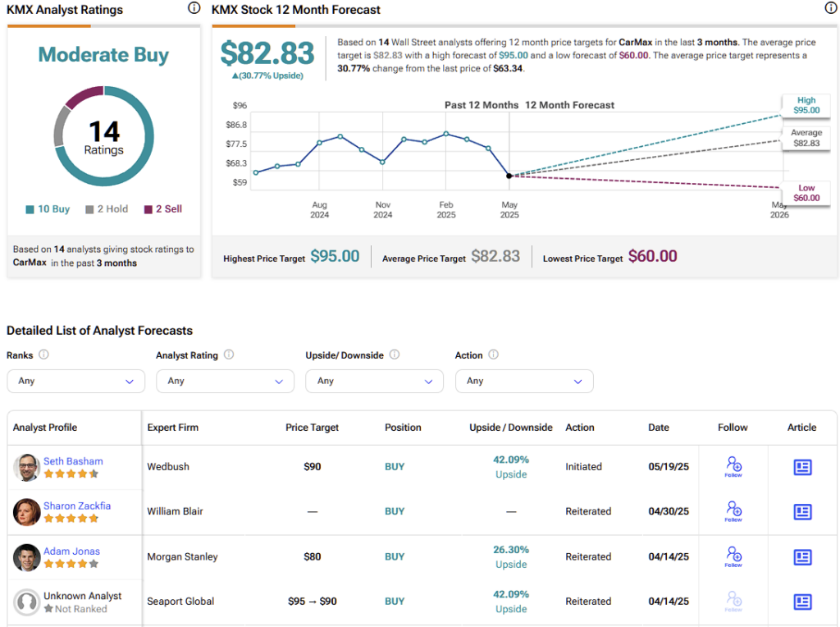Click info icon beside KMX Stock 12 Month Forecast

click(x=830, y=8)
